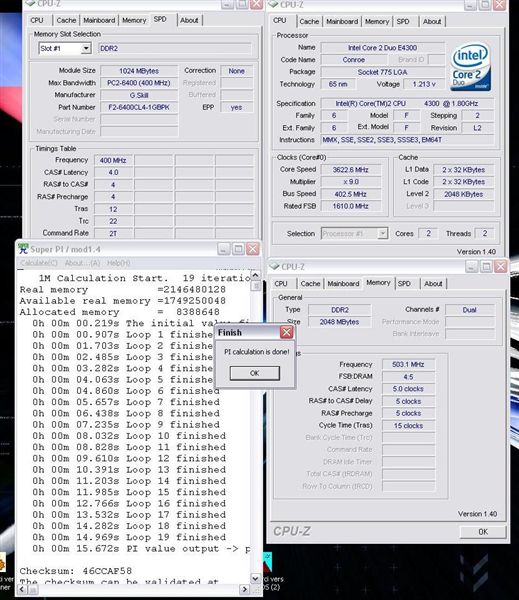Click the Super PI title bar icon
Screen dimensions: 519x600
23,249
